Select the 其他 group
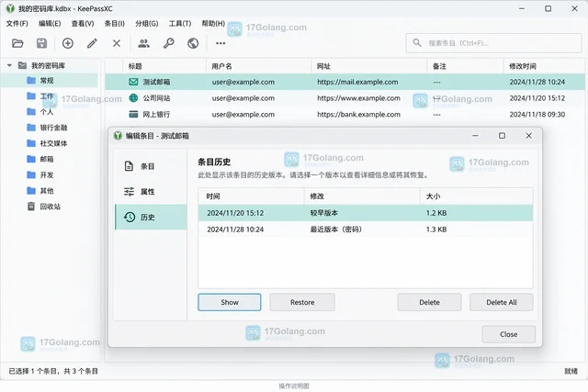Image resolution: width=588 pixels, height=392 pixels. pyautogui.click(x=47, y=191)
